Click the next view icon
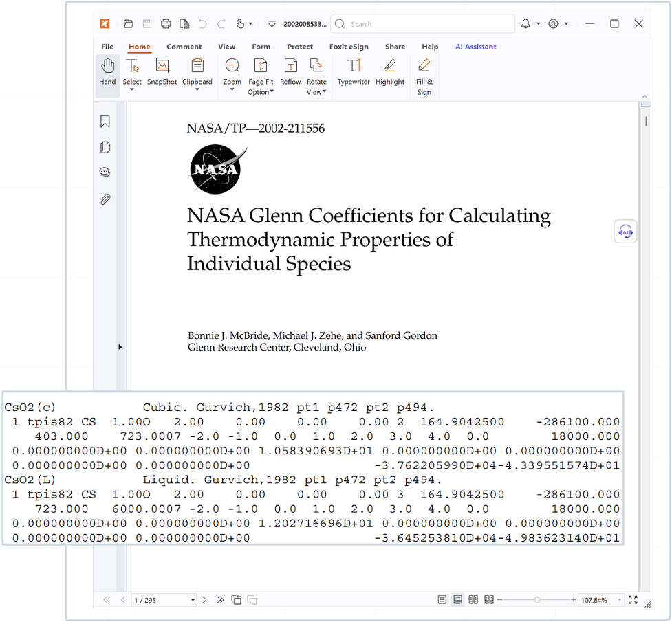Viewport: 672px width, 622px height. 252,600
